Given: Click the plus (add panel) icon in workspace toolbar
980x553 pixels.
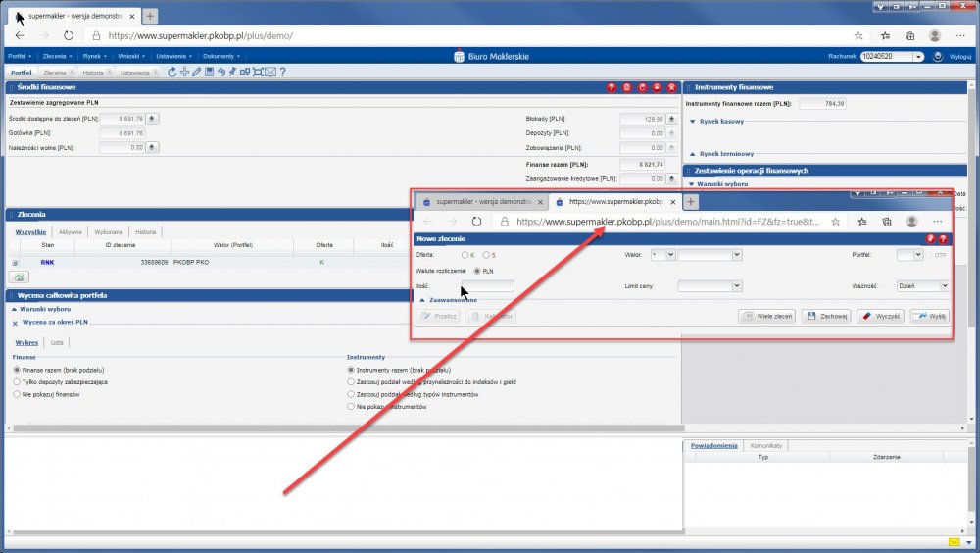Looking at the screenshot, I should 184,72.
